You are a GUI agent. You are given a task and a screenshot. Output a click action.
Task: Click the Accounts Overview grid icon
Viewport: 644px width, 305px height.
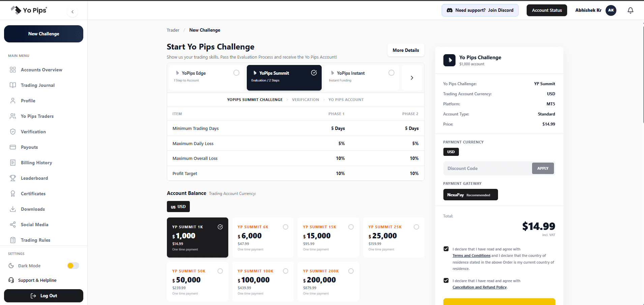13,70
